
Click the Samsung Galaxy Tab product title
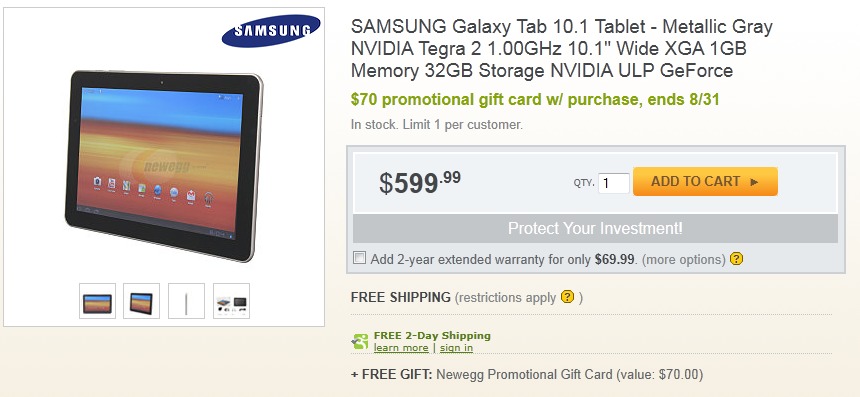[562, 48]
